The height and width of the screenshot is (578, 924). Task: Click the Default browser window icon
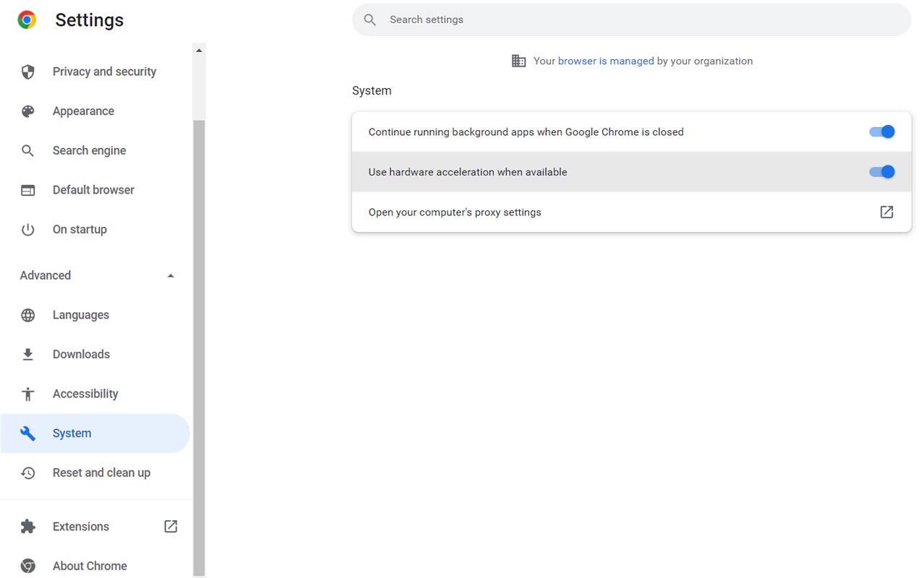27,190
